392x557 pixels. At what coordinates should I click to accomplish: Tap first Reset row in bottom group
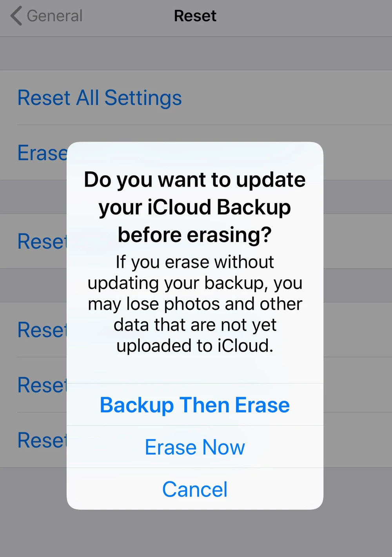[42, 330]
